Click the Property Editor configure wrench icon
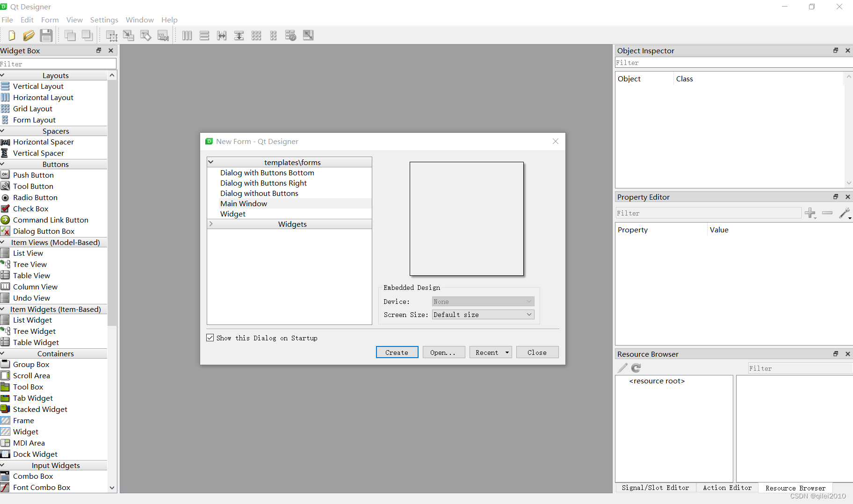 [x=845, y=213]
